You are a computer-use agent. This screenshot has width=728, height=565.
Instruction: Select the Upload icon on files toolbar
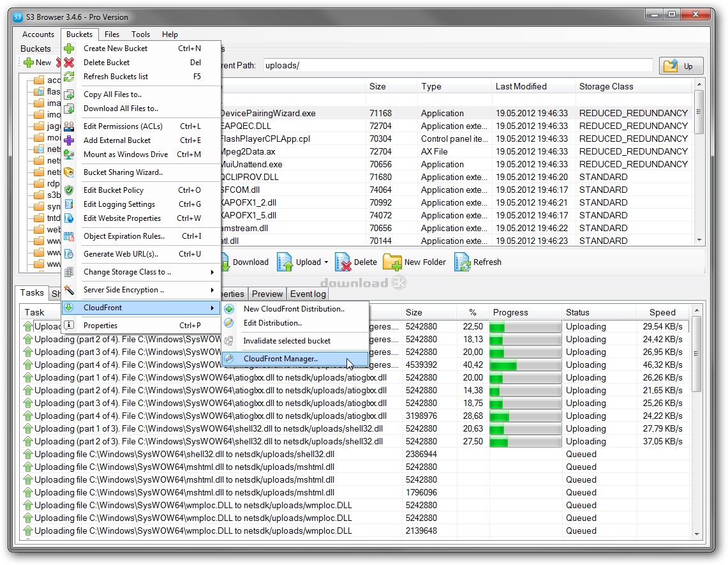[x=283, y=262]
